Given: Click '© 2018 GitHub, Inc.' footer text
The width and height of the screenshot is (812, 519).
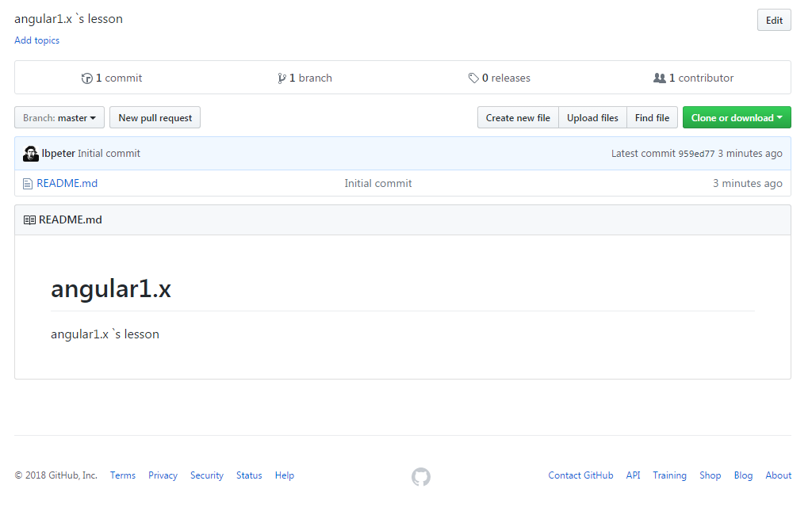Looking at the screenshot, I should 56,475.
